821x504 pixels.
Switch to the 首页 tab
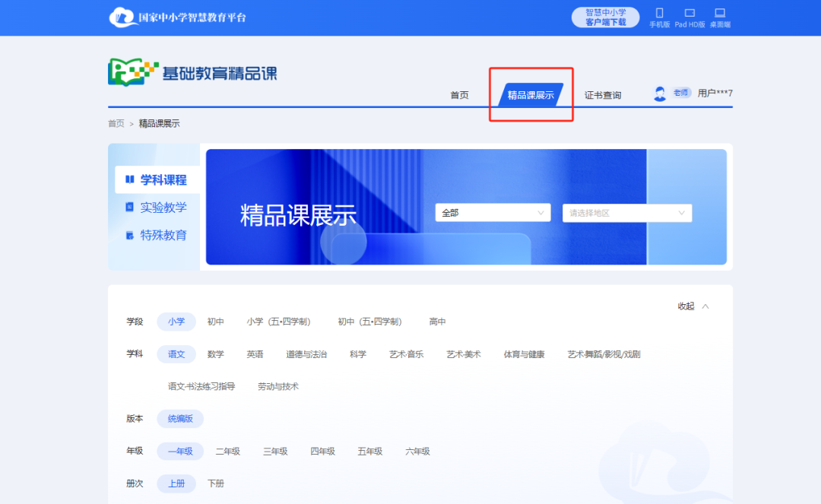pyautogui.click(x=459, y=95)
